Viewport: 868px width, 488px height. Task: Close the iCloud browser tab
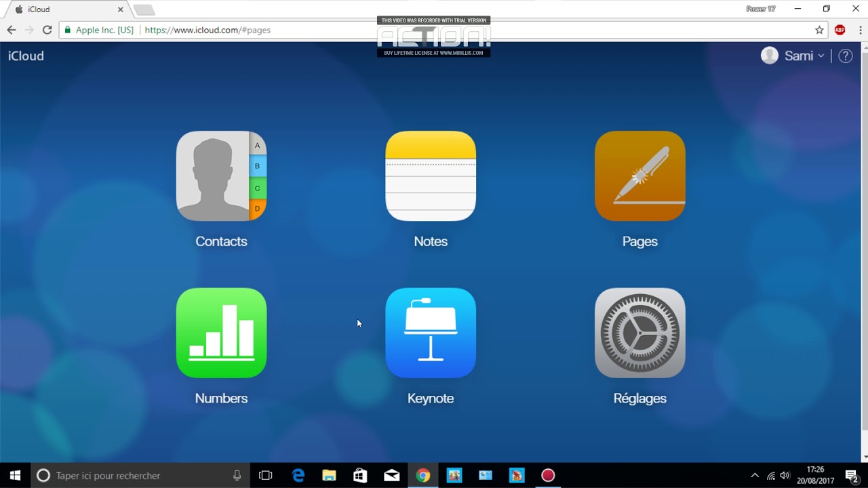click(121, 9)
